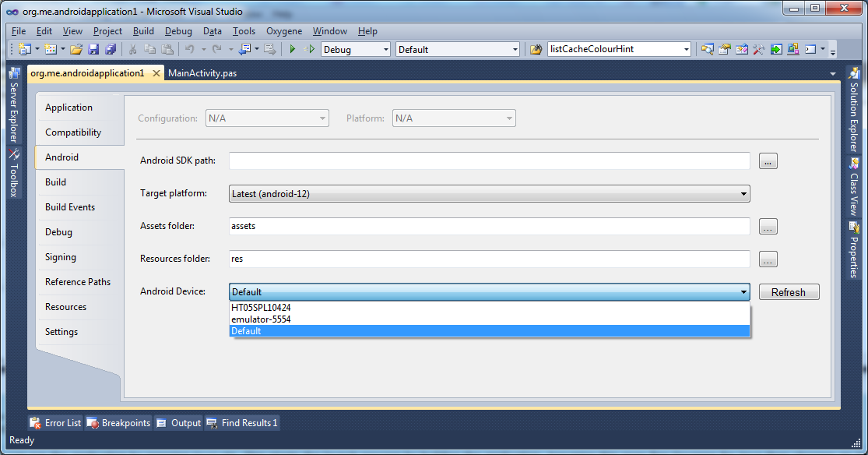868x455 pixels.
Task: Open the Build menu
Action: tap(143, 31)
